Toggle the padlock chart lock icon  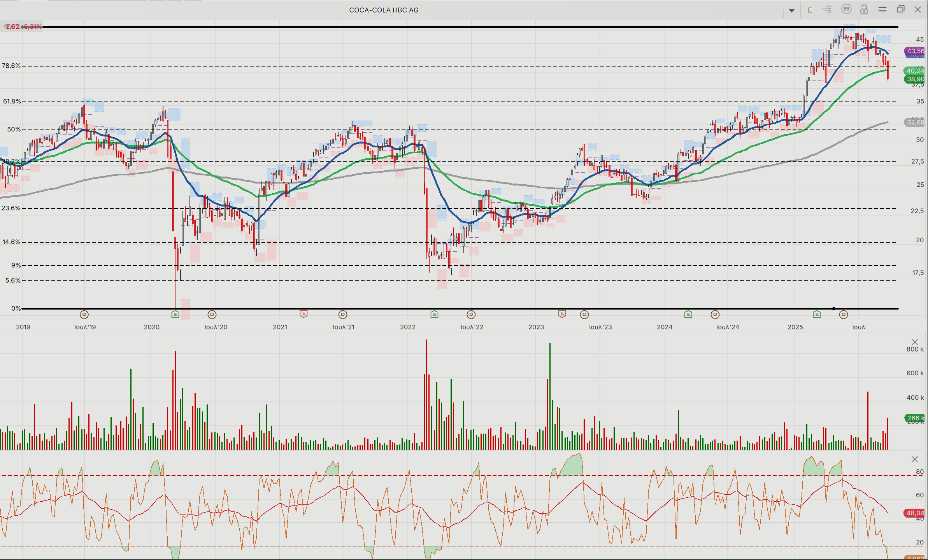[x=864, y=10]
